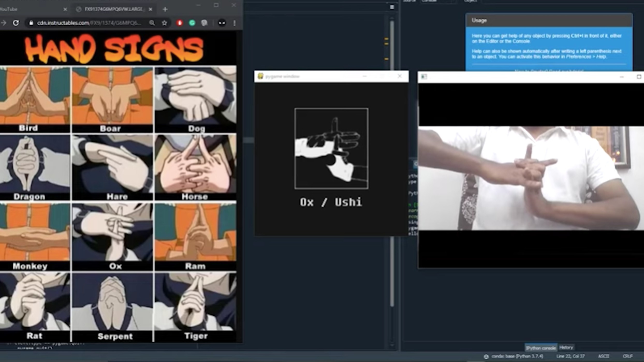The height and width of the screenshot is (362, 644).
Task: Maximize the webcam window
Action: (x=639, y=77)
